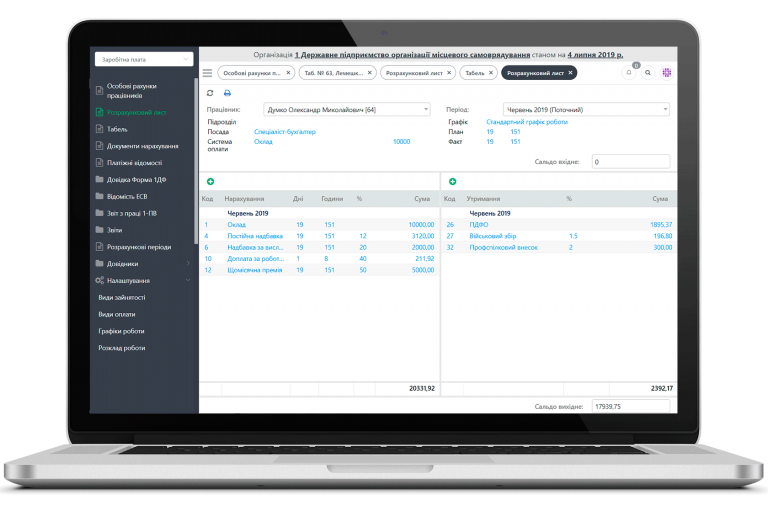Close the Особові рахунки tab
The width and height of the screenshot is (768, 516).
coord(288,73)
